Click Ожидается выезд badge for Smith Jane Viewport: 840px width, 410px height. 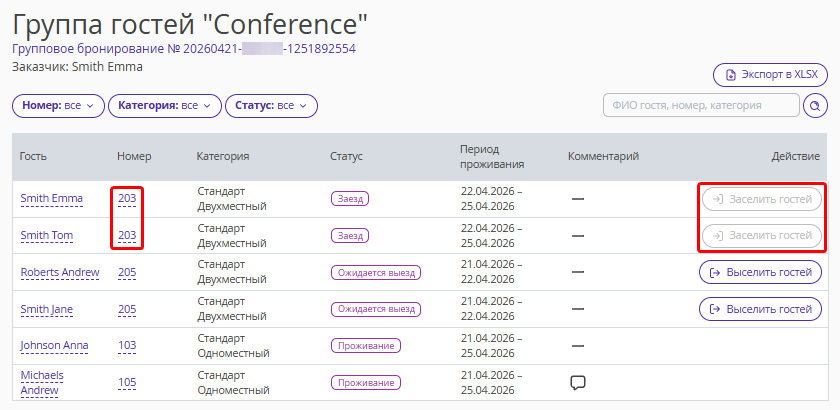coord(376,310)
